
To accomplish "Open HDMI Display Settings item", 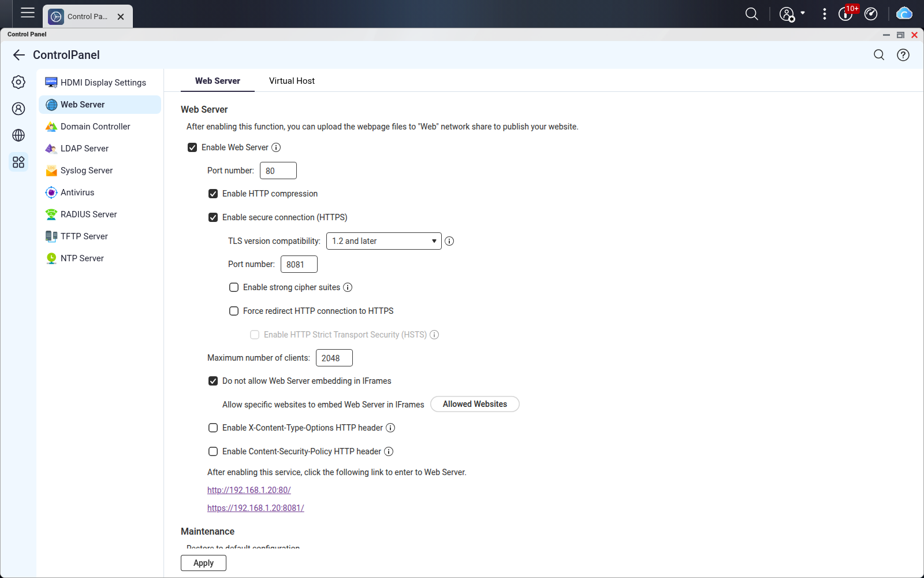I will coord(100,83).
